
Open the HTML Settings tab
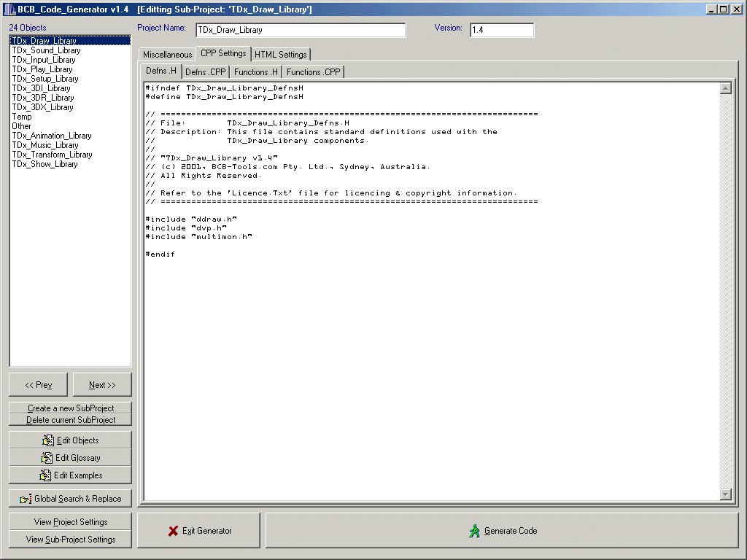(x=280, y=55)
